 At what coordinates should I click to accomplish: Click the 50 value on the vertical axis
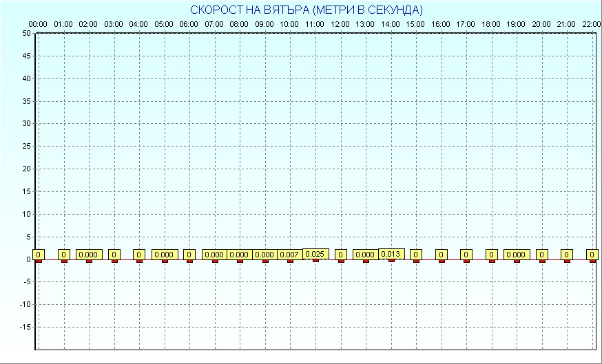(x=26, y=33)
